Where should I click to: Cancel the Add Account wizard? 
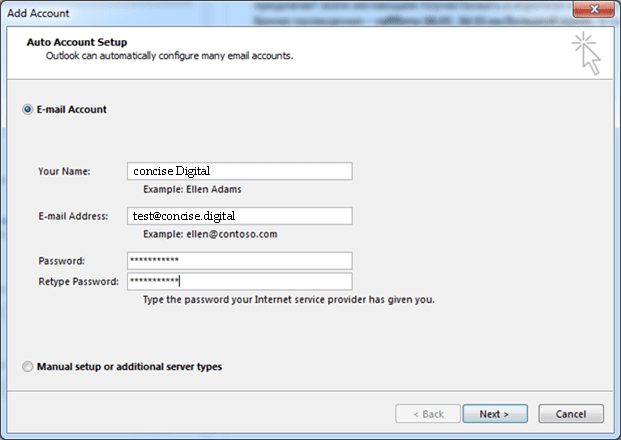coord(570,414)
